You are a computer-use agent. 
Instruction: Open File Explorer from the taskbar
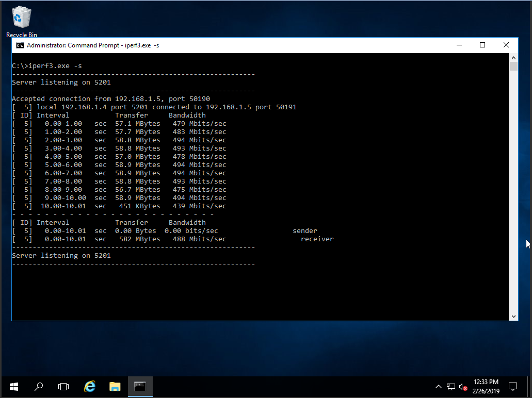115,387
